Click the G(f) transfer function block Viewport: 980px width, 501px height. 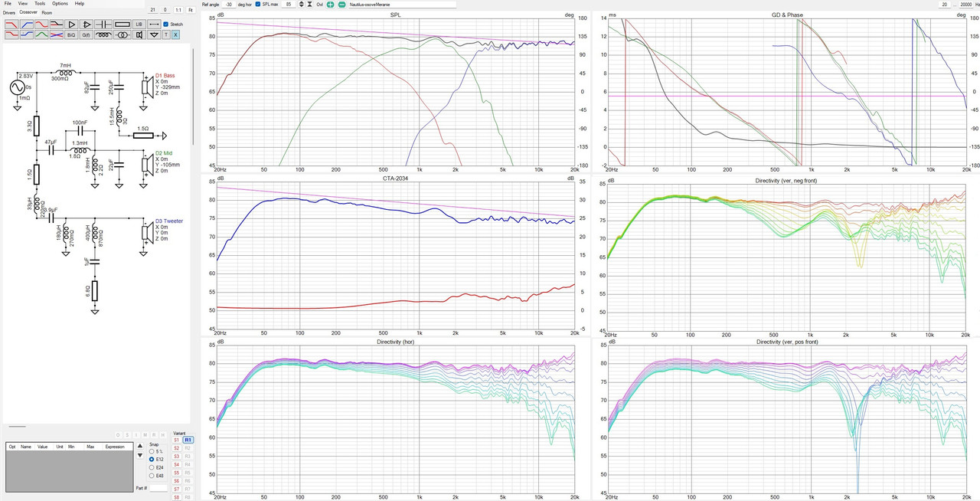point(87,34)
